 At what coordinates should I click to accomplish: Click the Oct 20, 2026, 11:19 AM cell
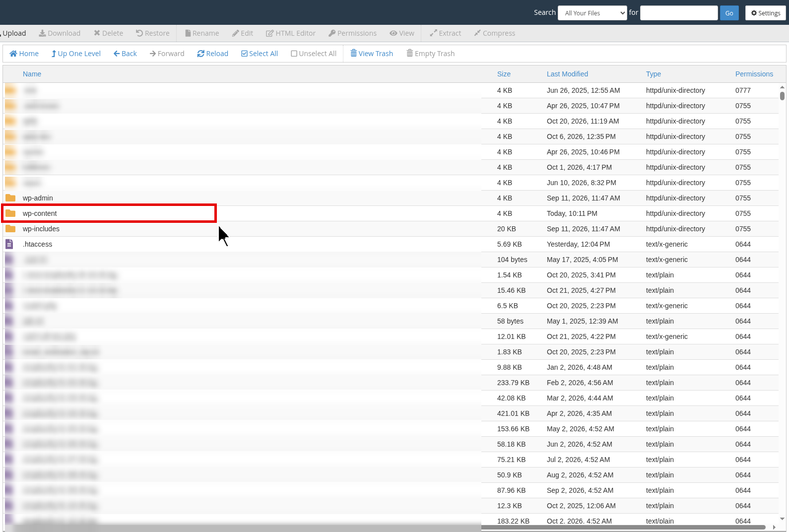coord(583,121)
